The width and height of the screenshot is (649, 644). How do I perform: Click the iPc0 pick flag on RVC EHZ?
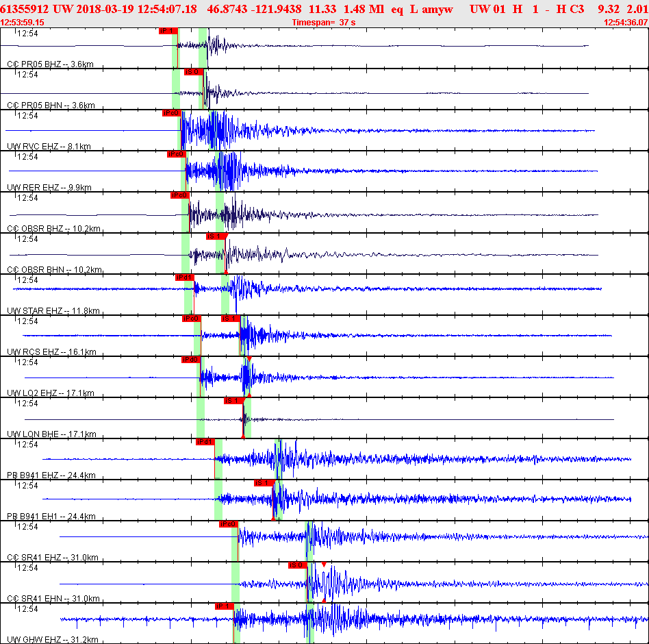[171, 113]
